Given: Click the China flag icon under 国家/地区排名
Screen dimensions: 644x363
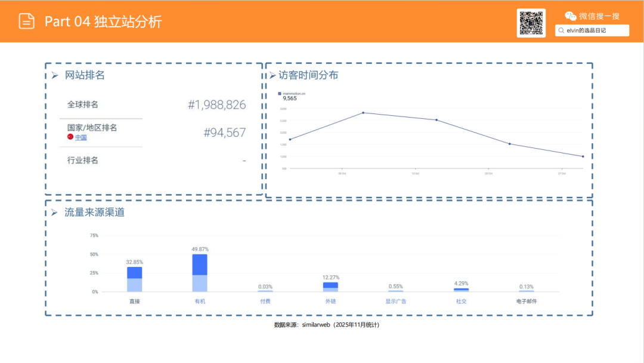Looking at the screenshot, I should [70, 137].
